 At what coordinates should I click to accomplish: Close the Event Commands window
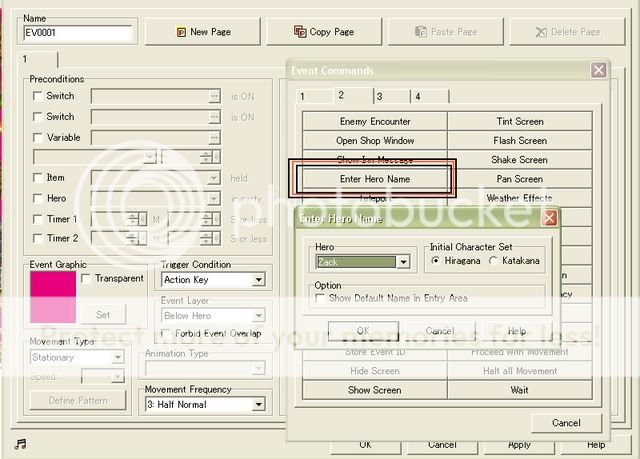[x=598, y=70]
